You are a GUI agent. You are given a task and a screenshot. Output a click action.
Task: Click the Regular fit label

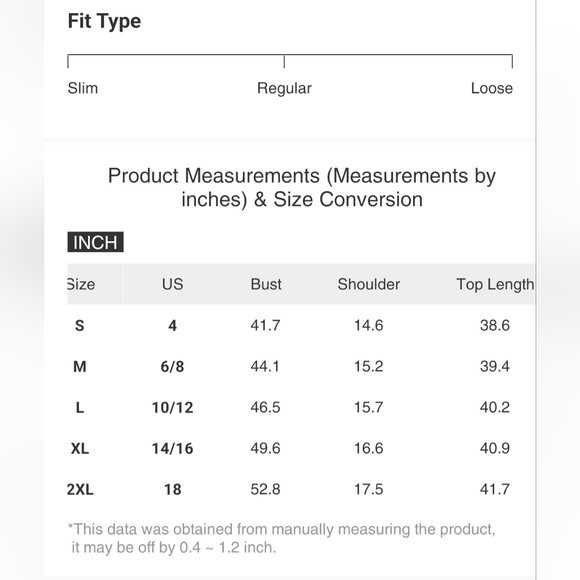click(x=284, y=88)
